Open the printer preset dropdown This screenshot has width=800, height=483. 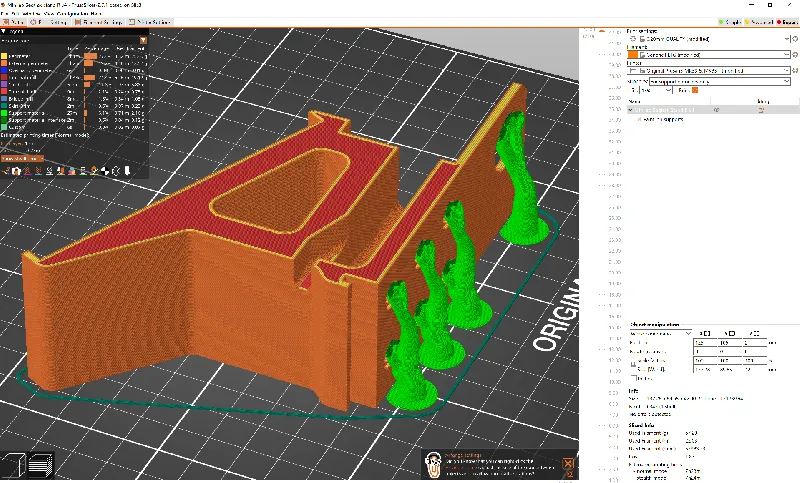click(x=709, y=70)
